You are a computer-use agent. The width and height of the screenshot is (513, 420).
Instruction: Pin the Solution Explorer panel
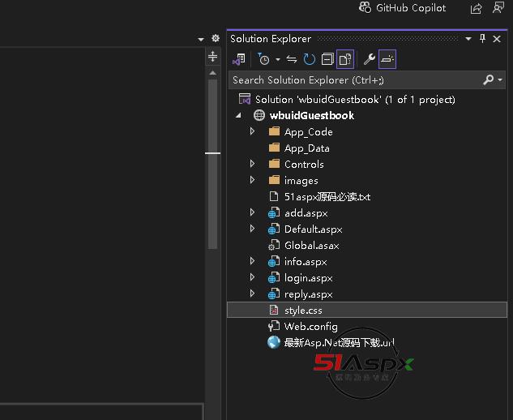(482, 39)
